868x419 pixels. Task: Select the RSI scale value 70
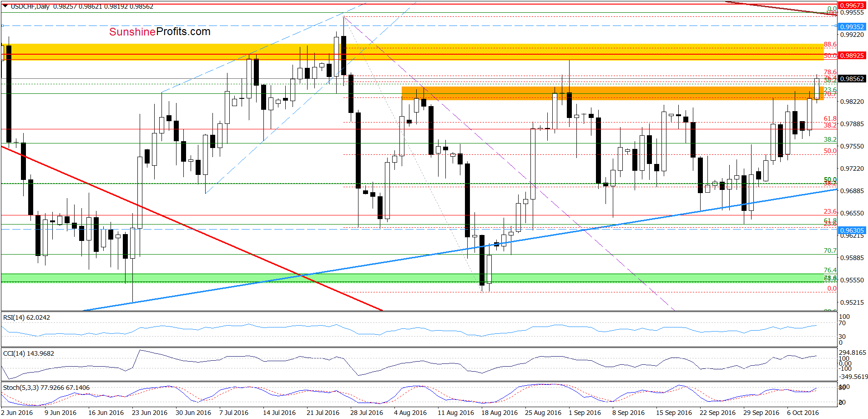click(843, 323)
